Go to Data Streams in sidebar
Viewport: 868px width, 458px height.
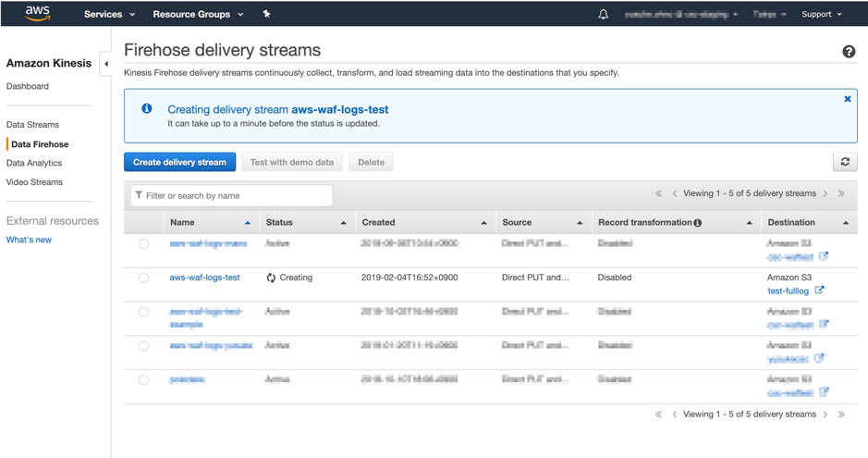(32, 125)
